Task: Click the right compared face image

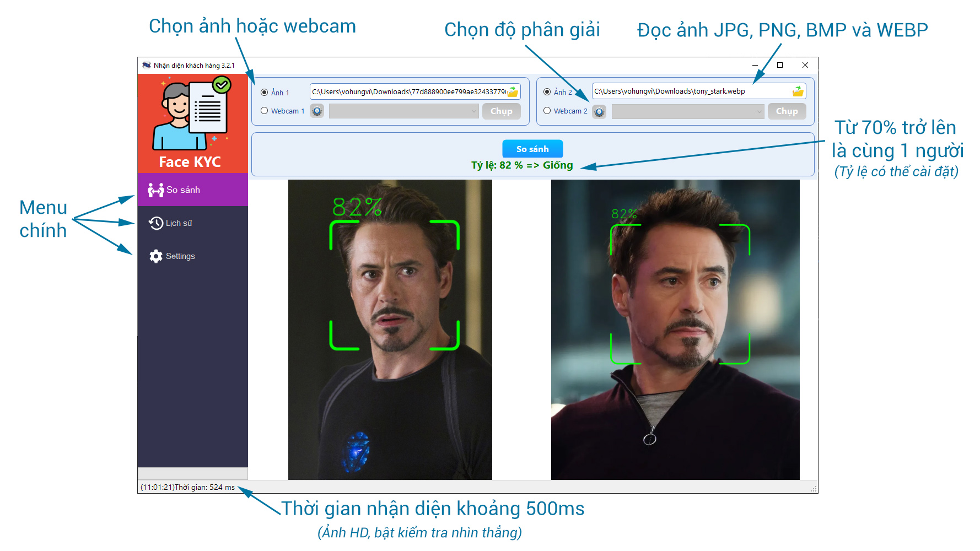Action: pyautogui.click(x=675, y=329)
